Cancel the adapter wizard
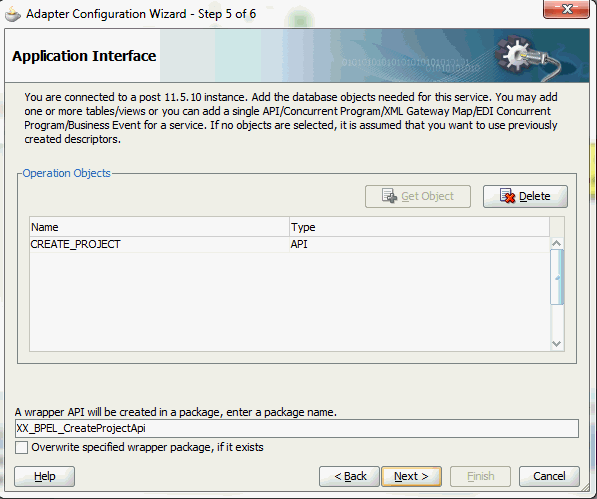The image size is (597, 499). tap(549, 476)
